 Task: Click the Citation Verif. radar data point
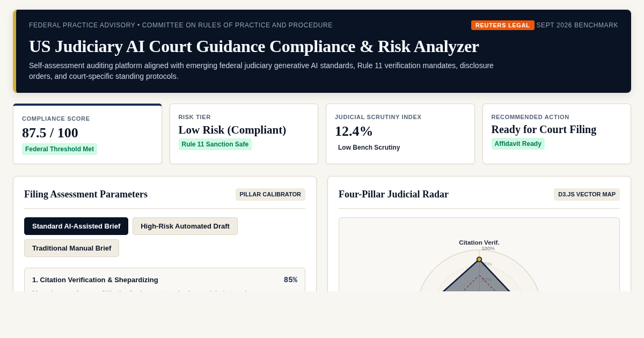coord(479,260)
